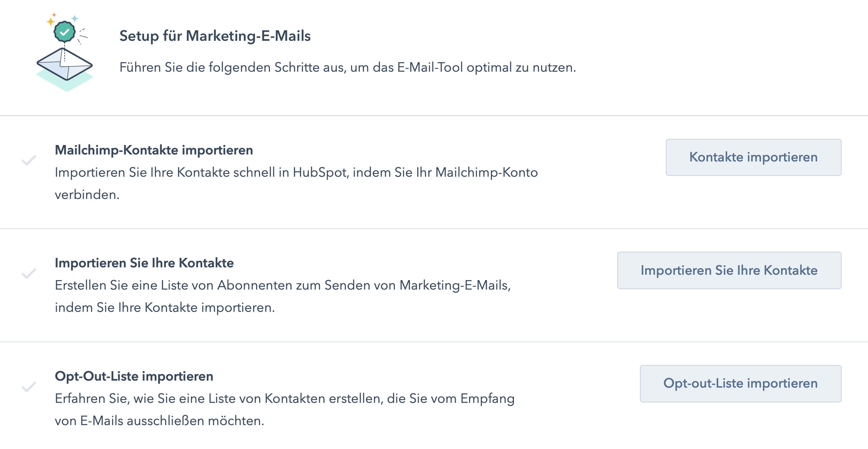Viewport: 868px width, 449px height.
Task: Click the Importieren Sie Ihre Kontakte button
Action: [x=729, y=271]
